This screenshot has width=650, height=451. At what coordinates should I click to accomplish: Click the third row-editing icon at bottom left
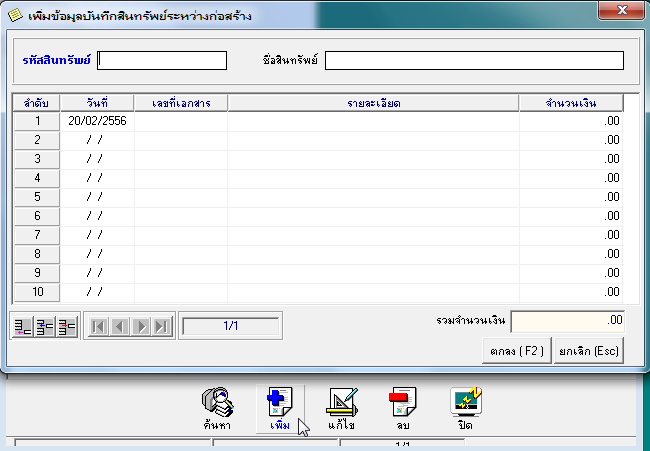click(67, 326)
